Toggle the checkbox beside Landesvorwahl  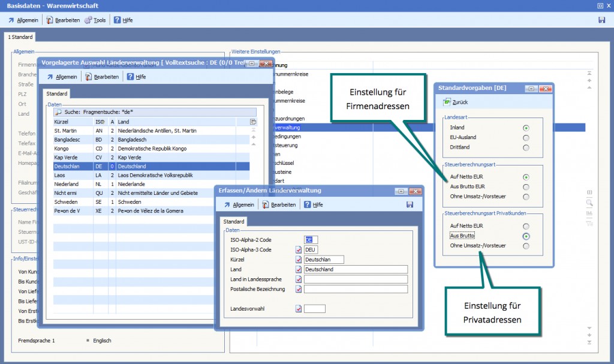click(299, 309)
